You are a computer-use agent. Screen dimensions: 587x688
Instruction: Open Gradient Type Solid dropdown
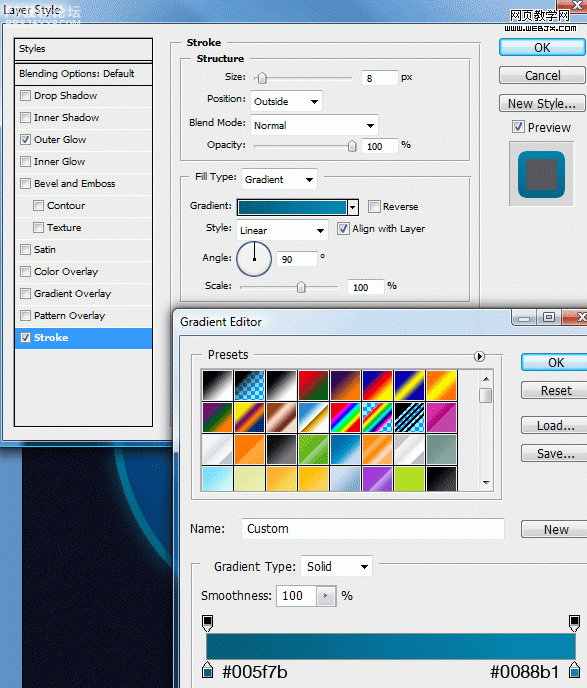point(336,566)
